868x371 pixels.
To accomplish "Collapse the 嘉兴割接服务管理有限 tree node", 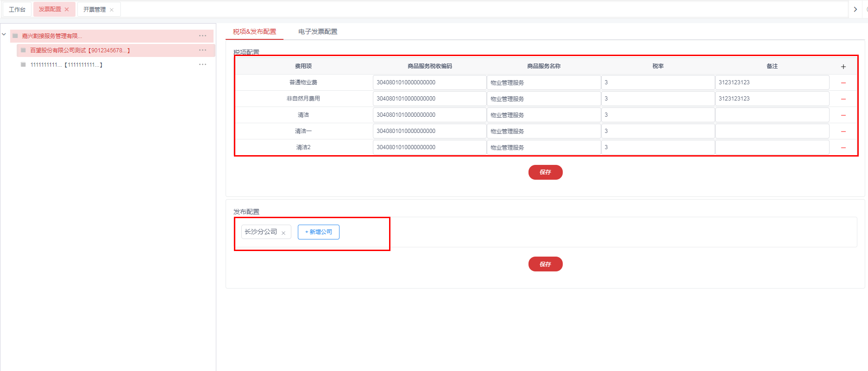I will coord(4,34).
